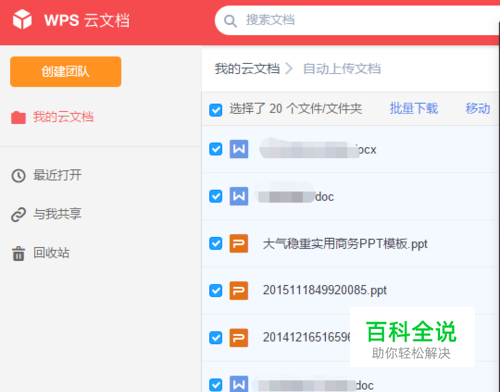
Task: Click the clock icon for 最近打开
Action: (x=18, y=175)
